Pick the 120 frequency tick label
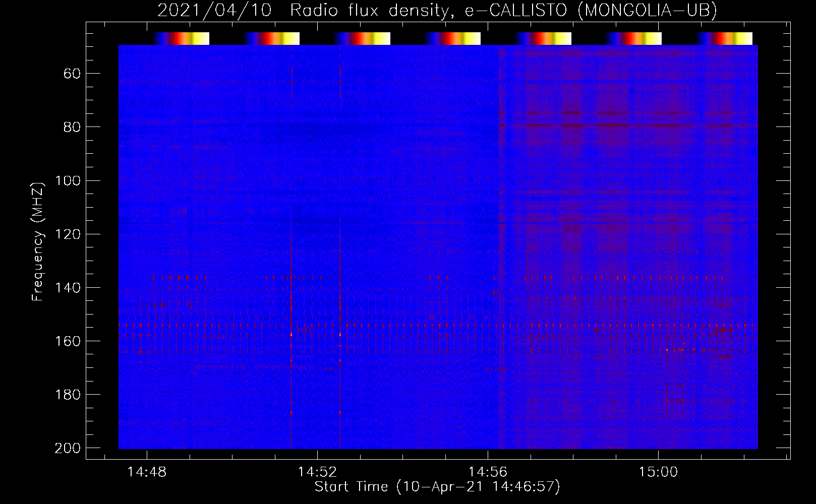The height and width of the screenshot is (504, 816). point(68,234)
